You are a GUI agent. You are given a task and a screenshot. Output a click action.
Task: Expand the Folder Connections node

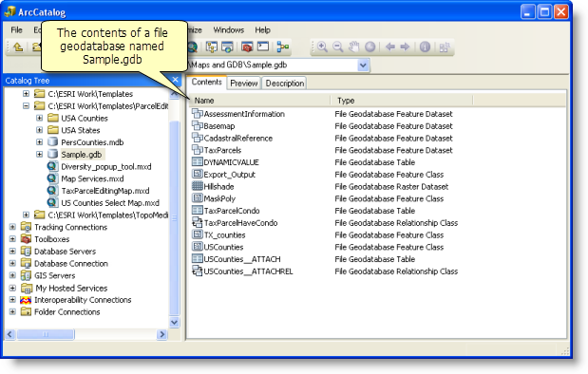12,311
